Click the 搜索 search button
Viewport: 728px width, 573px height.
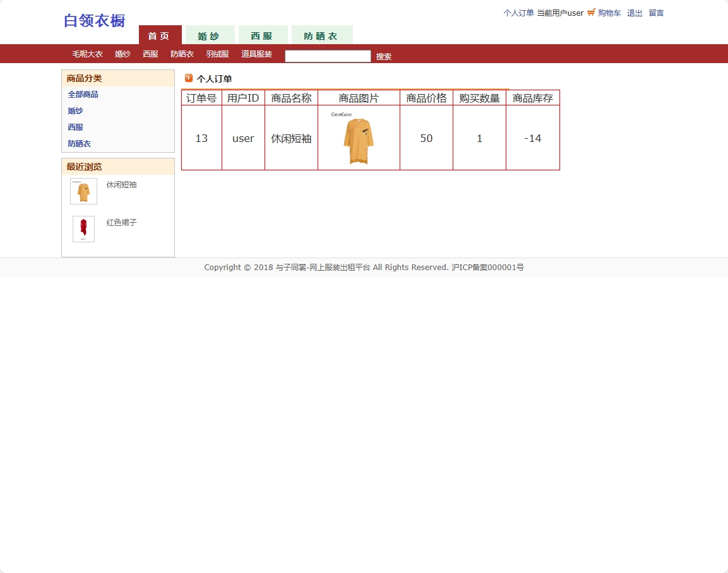pyautogui.click(x=383, y=56)
